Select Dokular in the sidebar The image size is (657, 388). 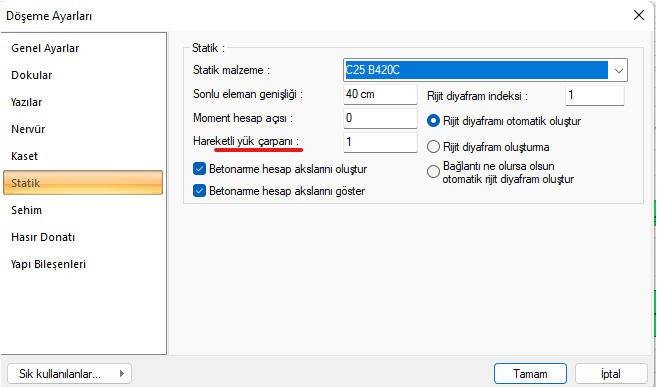[32, 75]
